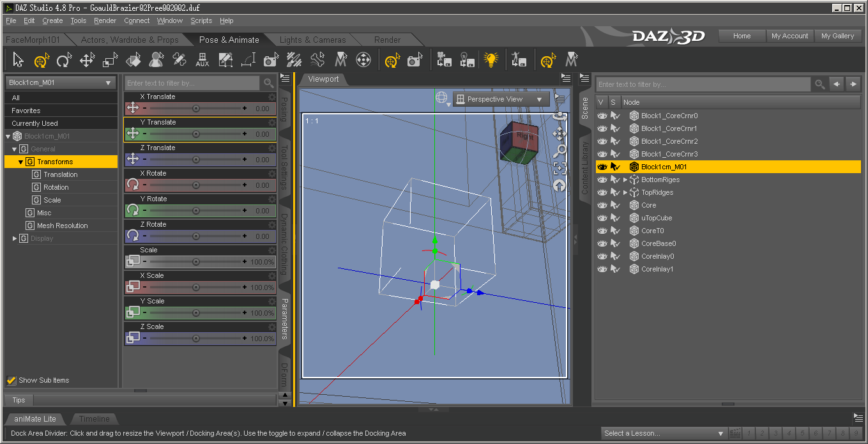Click the Y Rotate slider handle
Viewport: 868px width, 444px height.
click(x=196, y=211)
